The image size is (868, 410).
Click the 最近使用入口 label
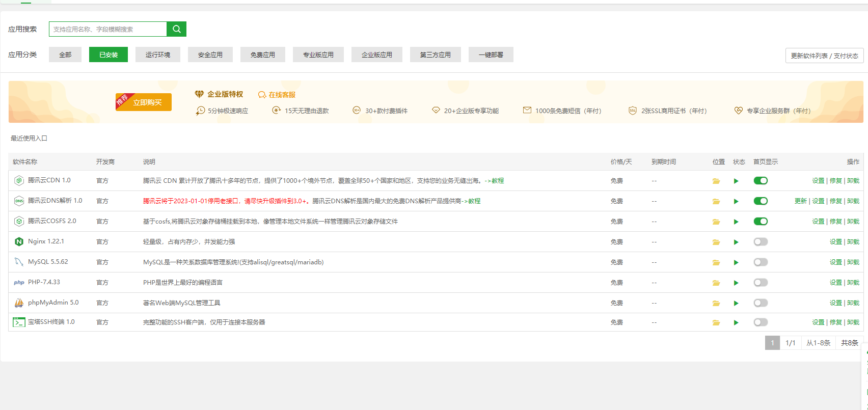29,139
